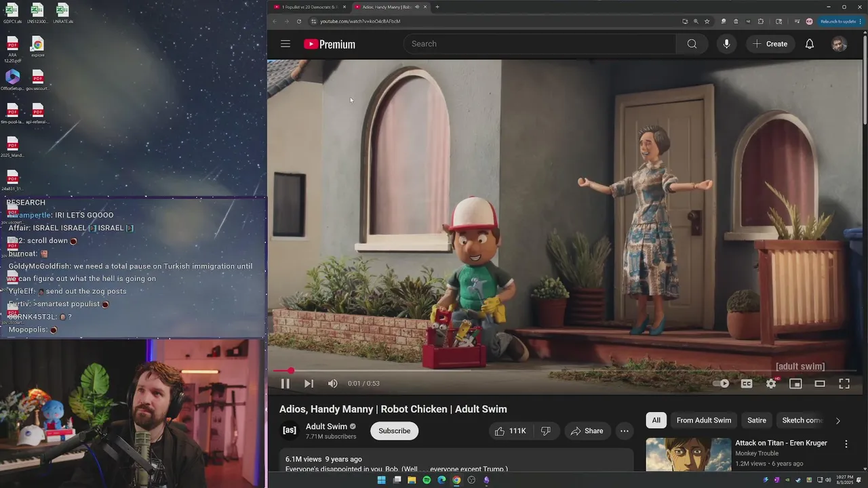
Task: Reload the page in Chrome
Action: point(299,21)
